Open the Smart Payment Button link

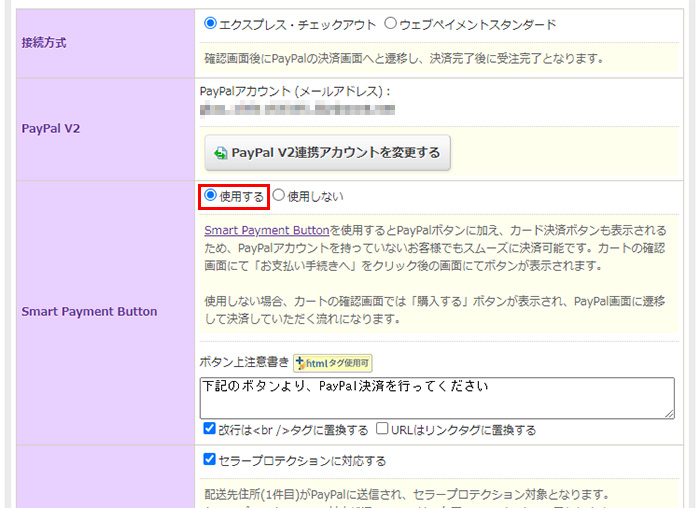click(x=267, y=230)
